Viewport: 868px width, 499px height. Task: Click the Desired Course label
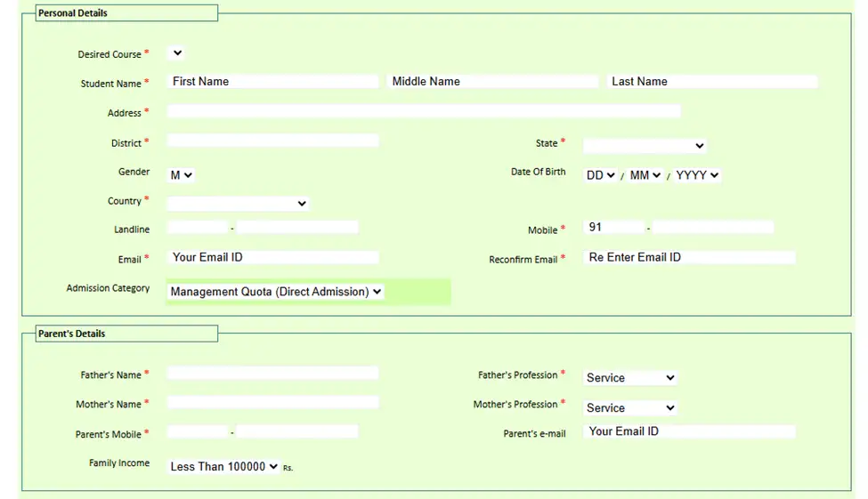[109, 54]
